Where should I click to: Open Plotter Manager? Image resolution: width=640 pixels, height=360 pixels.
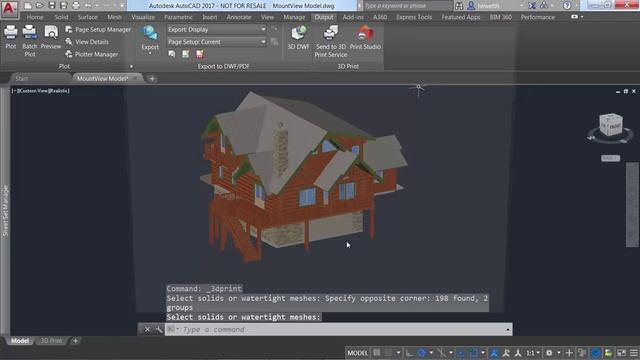(92, 54)
